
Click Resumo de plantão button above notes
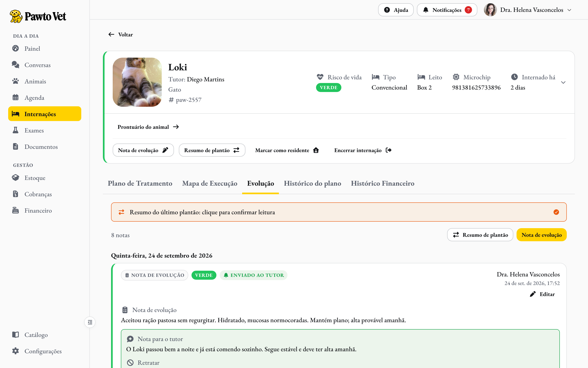[480, 235]
